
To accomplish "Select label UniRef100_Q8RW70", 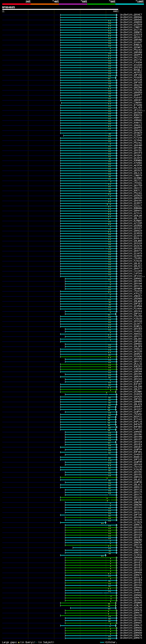I will pyautogui.click(x=131, y=32).
